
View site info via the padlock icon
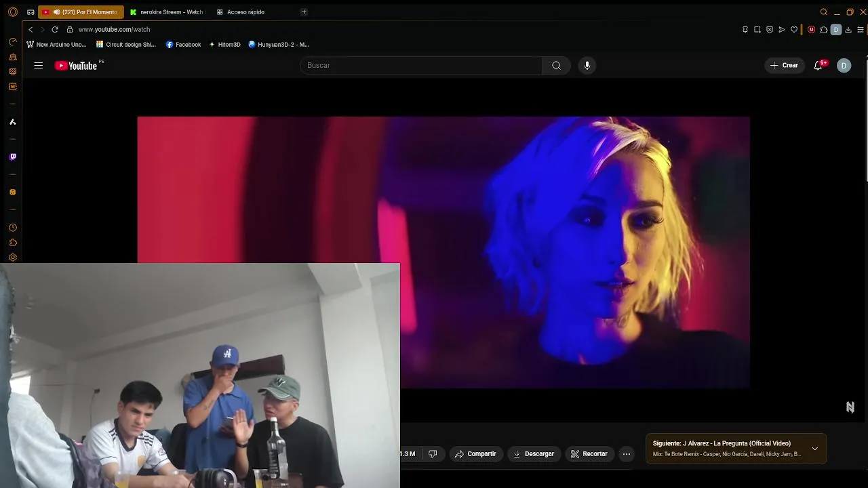coord(70,30)
